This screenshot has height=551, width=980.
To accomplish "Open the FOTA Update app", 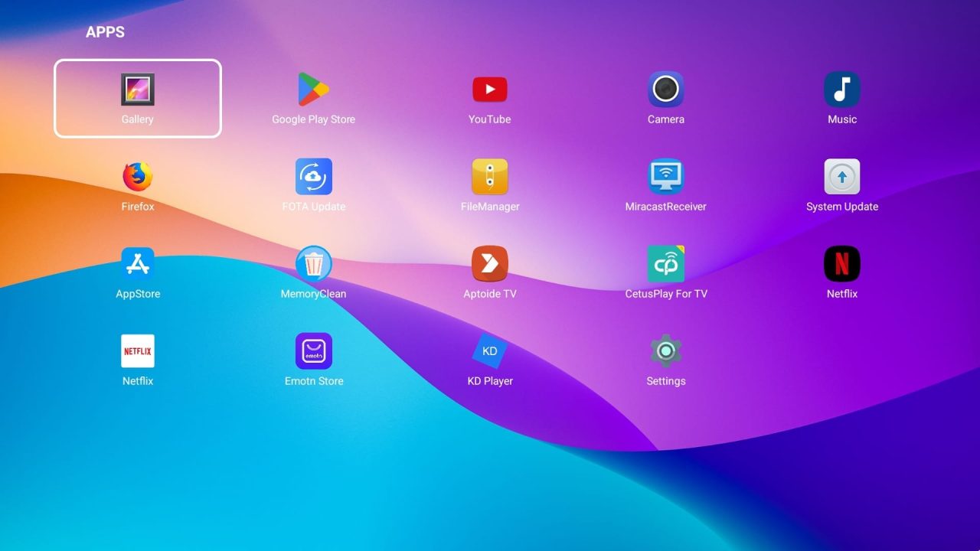I will pyautogui.click(x=313, y=178).
